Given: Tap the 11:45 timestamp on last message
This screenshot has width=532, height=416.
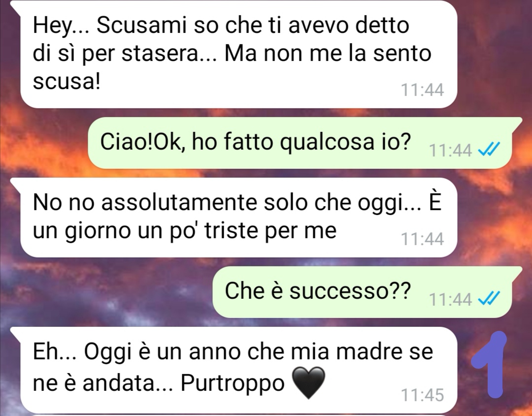Looking at the screenshot, I should click(423, 395).
